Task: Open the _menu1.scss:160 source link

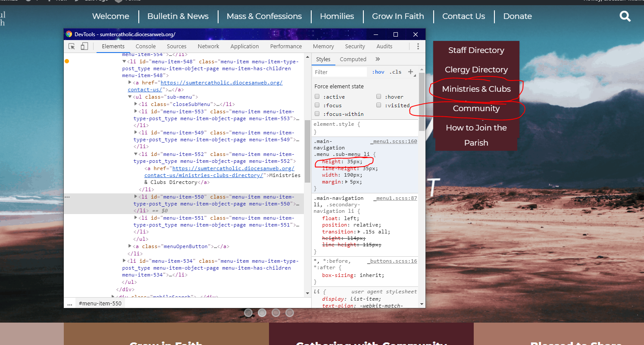Action: (394, 141)
